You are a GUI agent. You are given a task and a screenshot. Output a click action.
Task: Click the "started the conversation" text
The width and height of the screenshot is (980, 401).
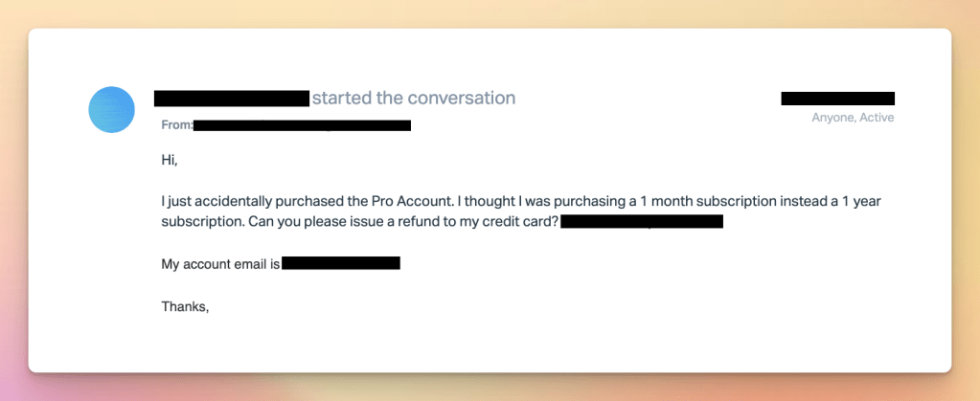point(414,98)
